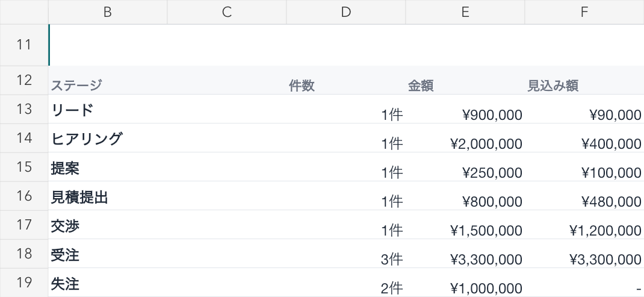The height and width of the screenshot is (297, 644).
Task: Click the ¥800,000 amount cell
Action: tap(465, 196)
